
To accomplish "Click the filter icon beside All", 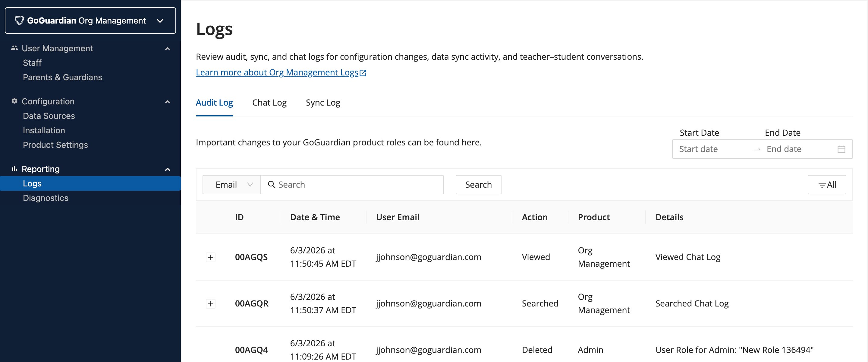I will (x=822, y=185).
